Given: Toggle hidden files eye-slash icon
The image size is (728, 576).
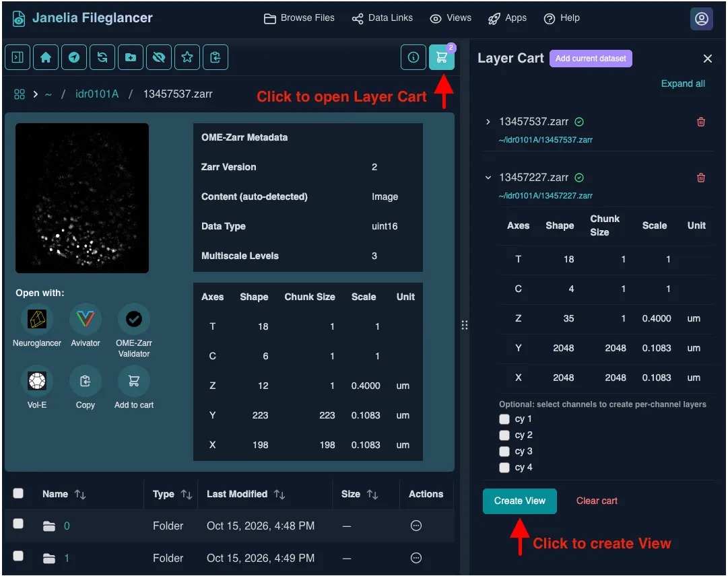Looking at the screenshot, I should click(159, 57).
